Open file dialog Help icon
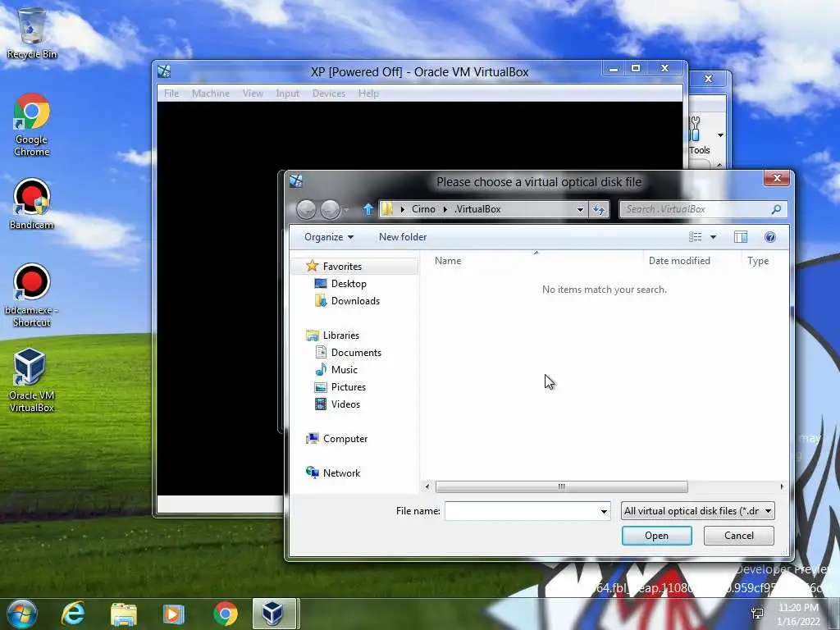 point(769,237)
